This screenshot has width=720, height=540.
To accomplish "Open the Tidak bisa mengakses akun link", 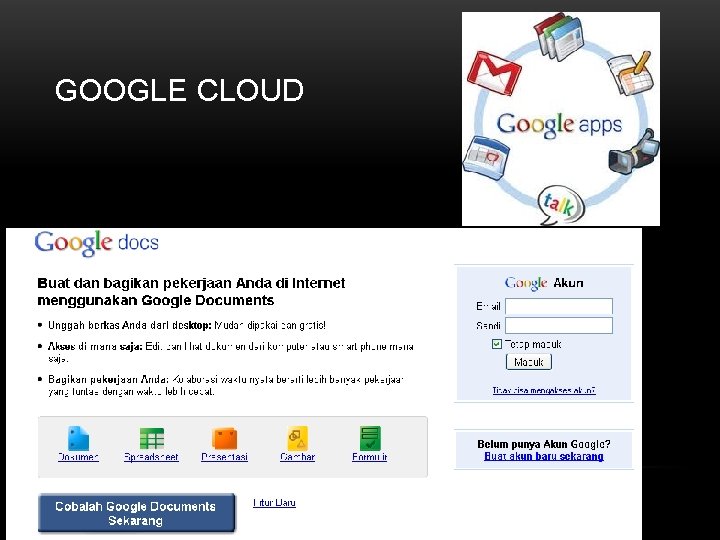I will click(x=544, y=390).
